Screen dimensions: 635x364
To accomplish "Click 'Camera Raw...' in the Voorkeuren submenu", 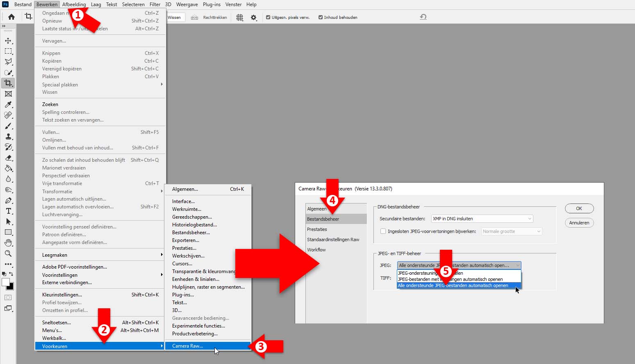I will point(187,346).
